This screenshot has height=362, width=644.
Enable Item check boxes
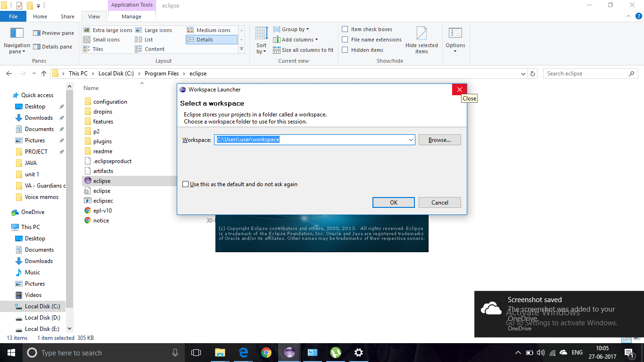click(x=345, y=29)
